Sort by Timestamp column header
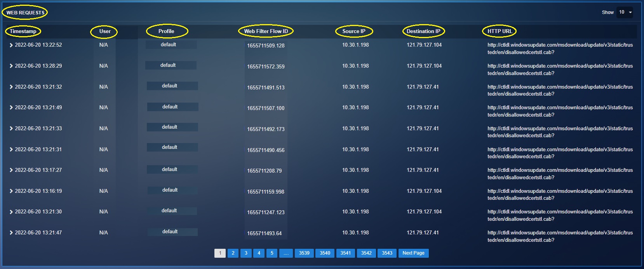644x269 pixels. [23, 31]
